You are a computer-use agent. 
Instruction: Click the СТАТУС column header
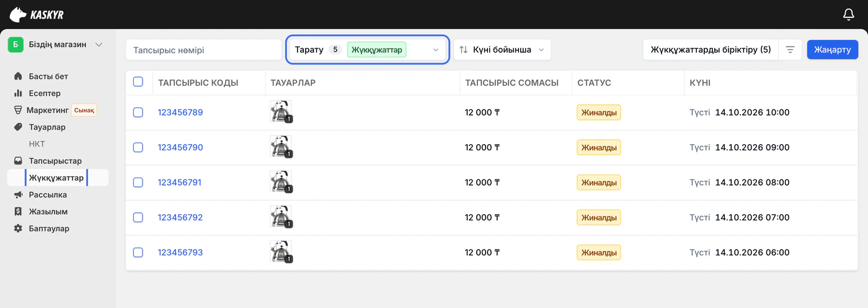click(x=594, y=83)
